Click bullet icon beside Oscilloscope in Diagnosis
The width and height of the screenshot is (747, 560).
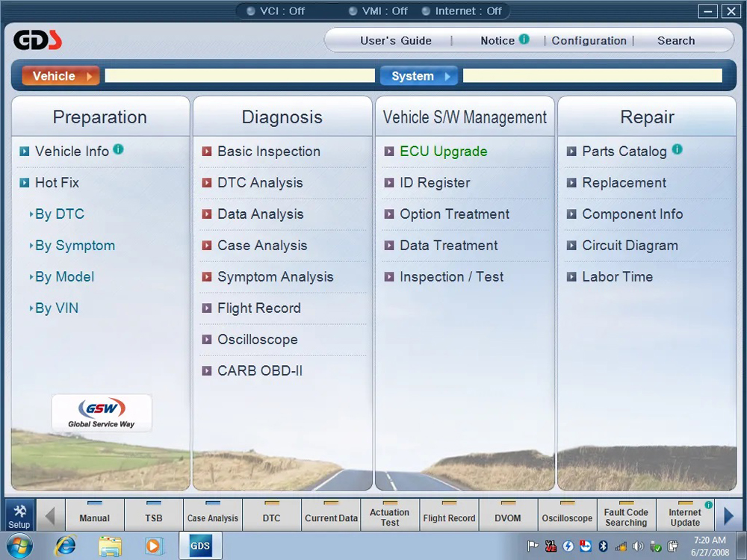tap(206, 340)
